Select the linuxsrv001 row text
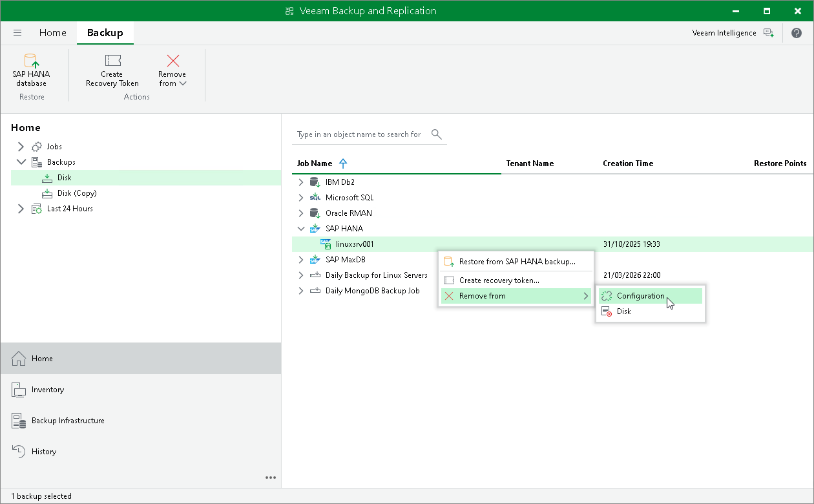814x504 pixels. [x=355, y=244]
